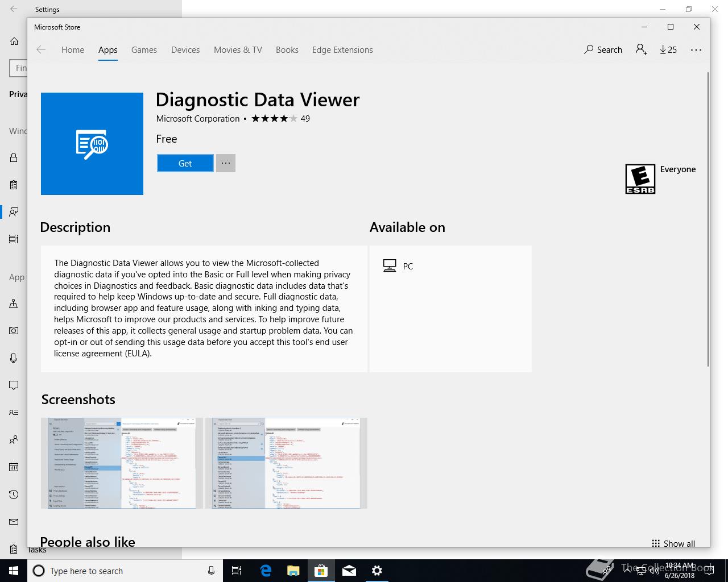Open the Windows Start menu

14,571
